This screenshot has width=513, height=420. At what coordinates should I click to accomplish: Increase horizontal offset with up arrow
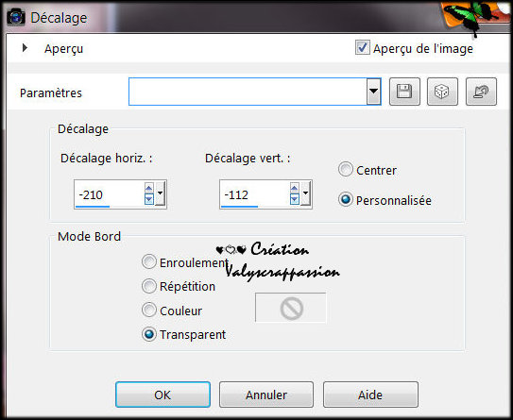click(149, 188)
